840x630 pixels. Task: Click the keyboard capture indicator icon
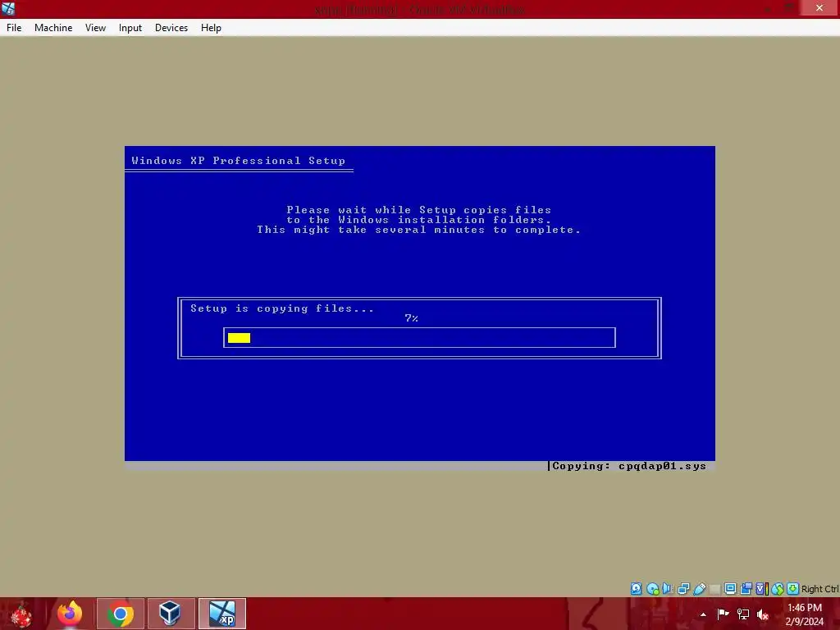pos(793,589)
